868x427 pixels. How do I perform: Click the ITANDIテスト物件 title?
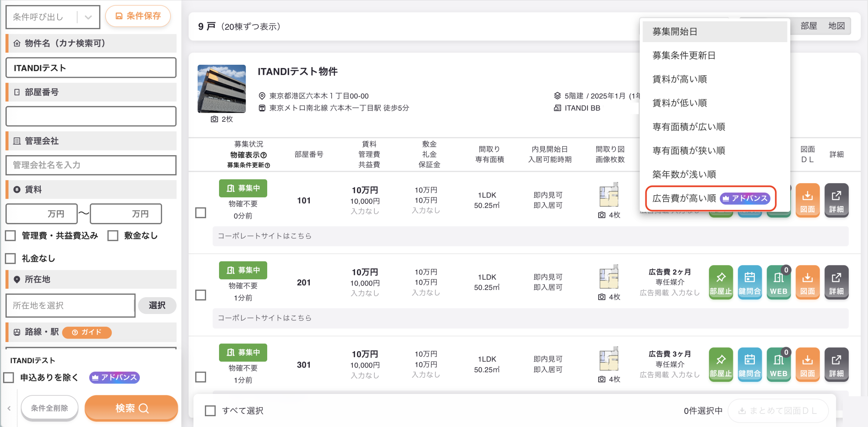[x=298, y=72]
